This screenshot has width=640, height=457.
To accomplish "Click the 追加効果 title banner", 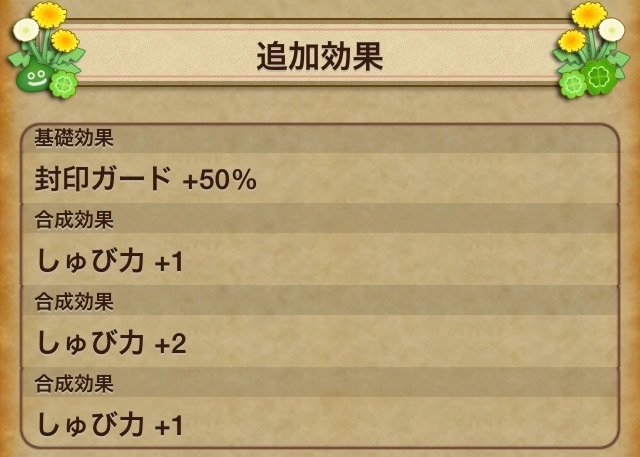I will 320,57.
